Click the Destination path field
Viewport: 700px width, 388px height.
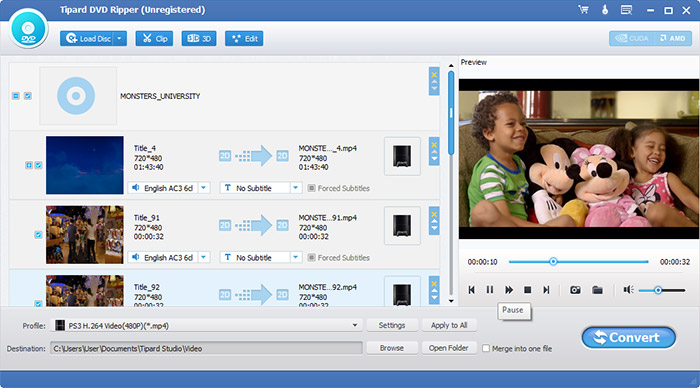[206, 349]
